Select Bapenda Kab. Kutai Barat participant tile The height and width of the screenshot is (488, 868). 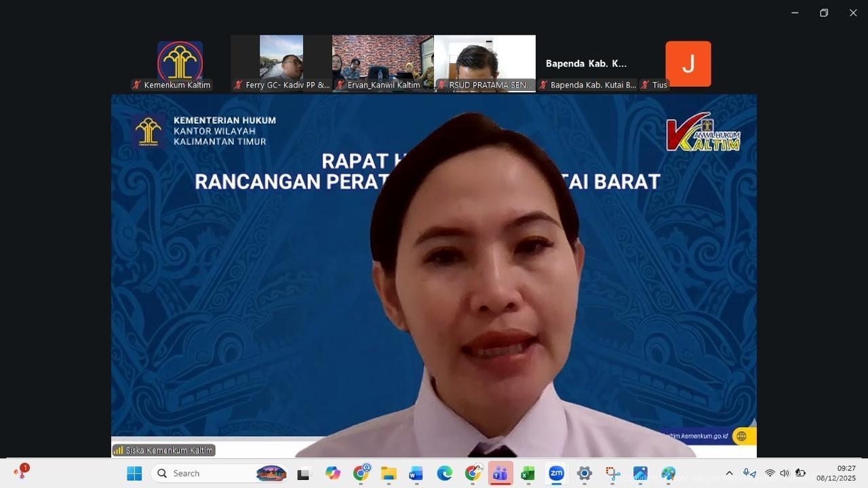coord(587,64)
